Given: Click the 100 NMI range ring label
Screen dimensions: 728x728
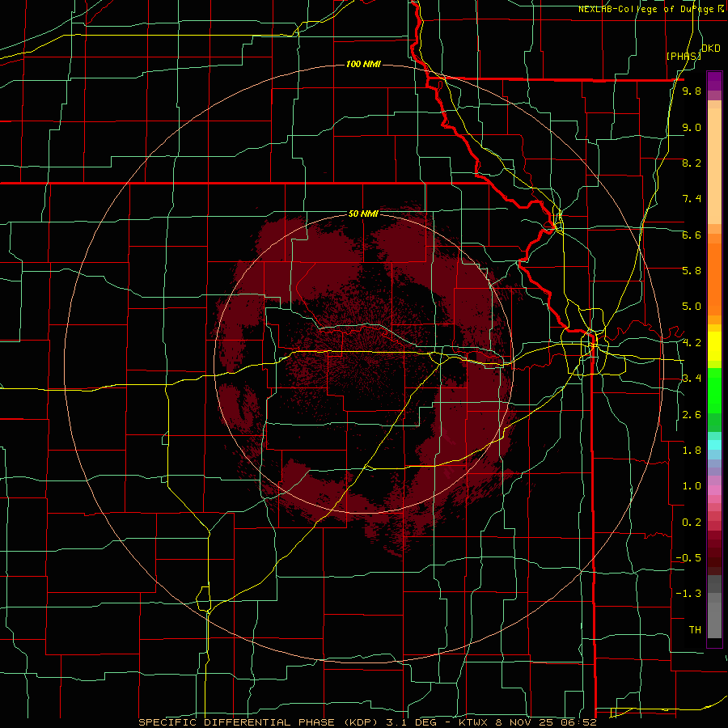Looking at the screenshot, I should [363, 64].
